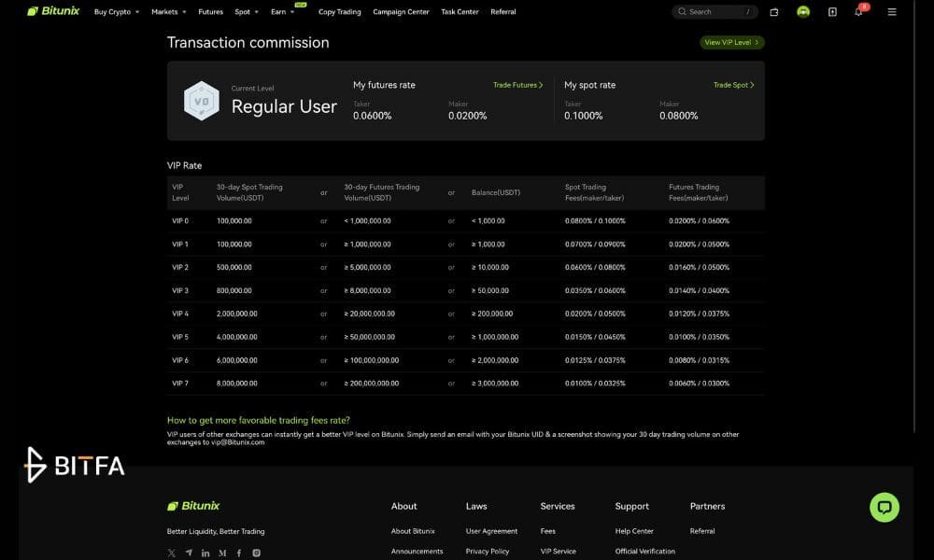Expand the Earn dropdown menu
934x560 pixels.
click(282, 12)
